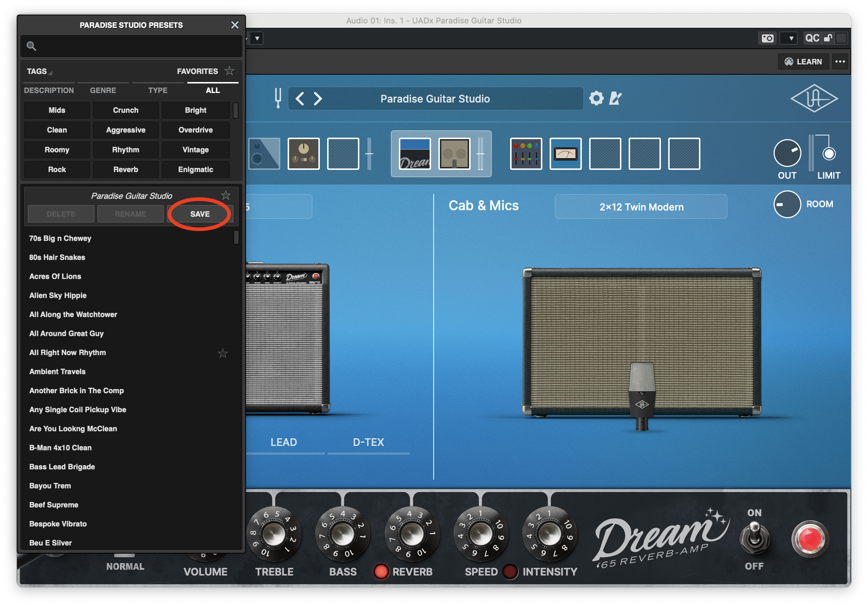Switch to the D-TEX amp tab
The height and width of the screenshot is (607, 868).
[x=368, y=442]
